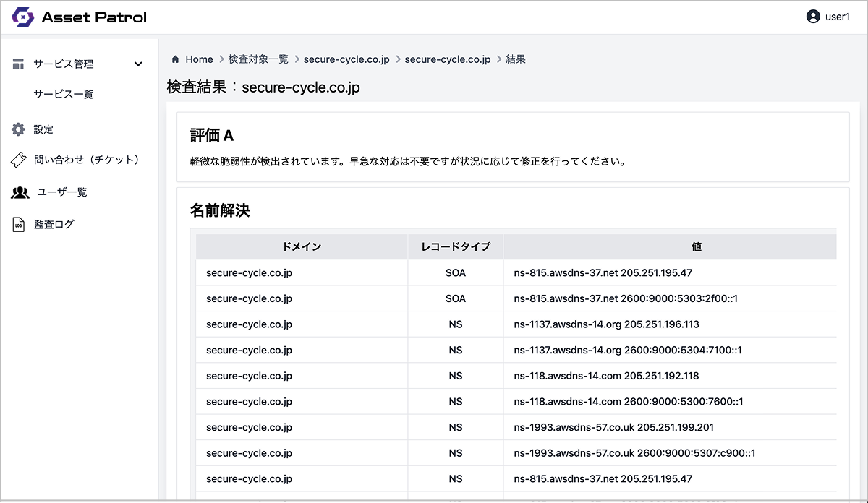
Task: Select value ns-118.awsdns-14.com 205.251.192.118
Action: click(606, 377)
